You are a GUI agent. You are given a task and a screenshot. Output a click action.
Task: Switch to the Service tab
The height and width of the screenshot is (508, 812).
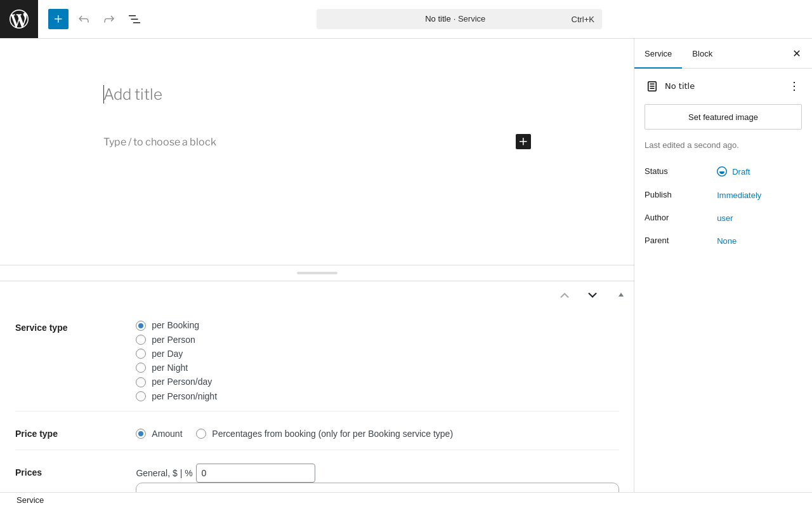pyautogui.click(x=658, y=53)
